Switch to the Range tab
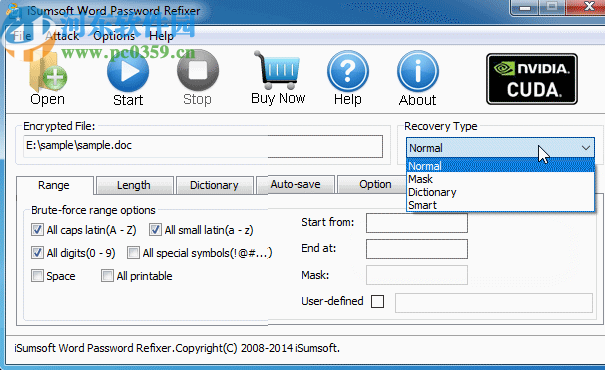The height and width of the screenshot is (370, 605). [x=54, y=185]
